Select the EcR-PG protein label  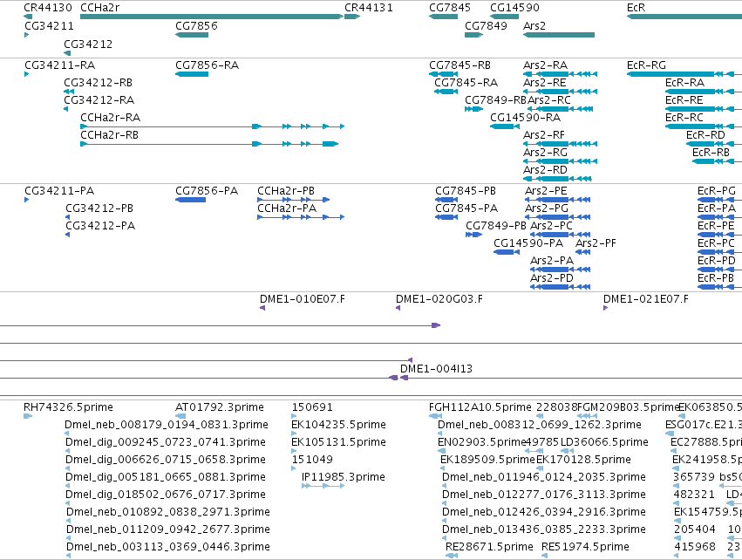coord(717,191)
